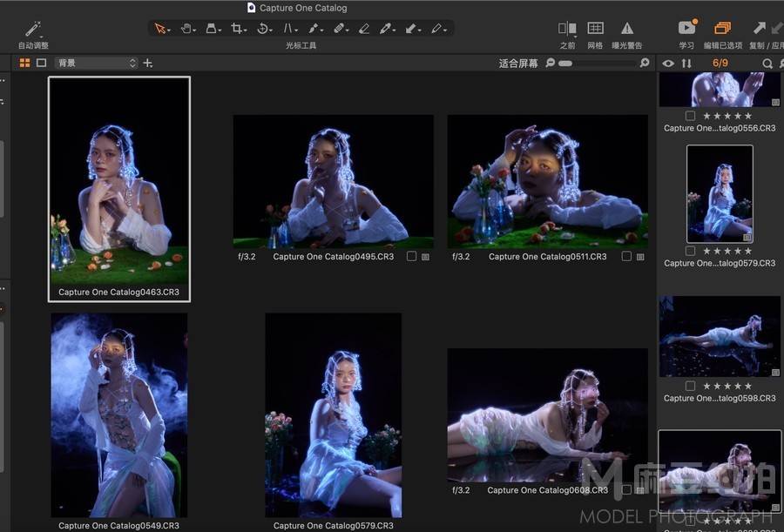This screenshot has width=784, height=532.
Task: Adjust the viewer zoom slider
Action: tap(597, 63)
